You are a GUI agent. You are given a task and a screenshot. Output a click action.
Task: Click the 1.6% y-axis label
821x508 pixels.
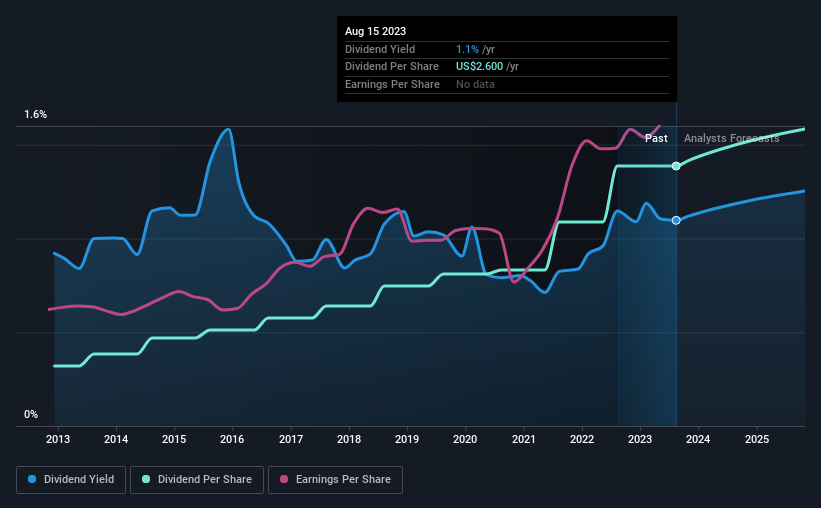point(36,114)
